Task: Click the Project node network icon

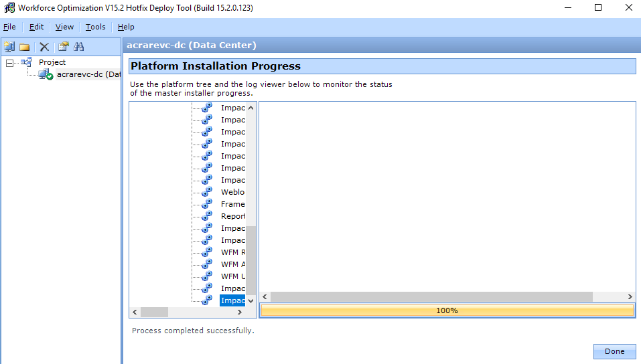Action: (x=26, y=62)
